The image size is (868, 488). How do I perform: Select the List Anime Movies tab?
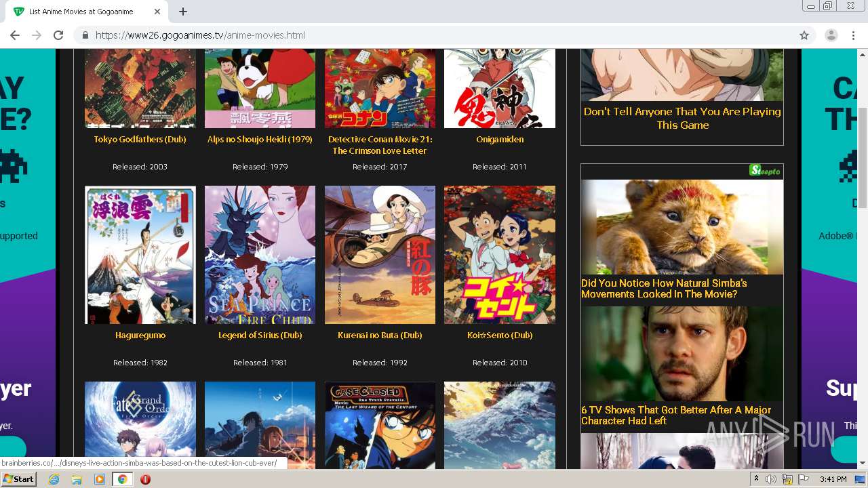click(87, 12)
